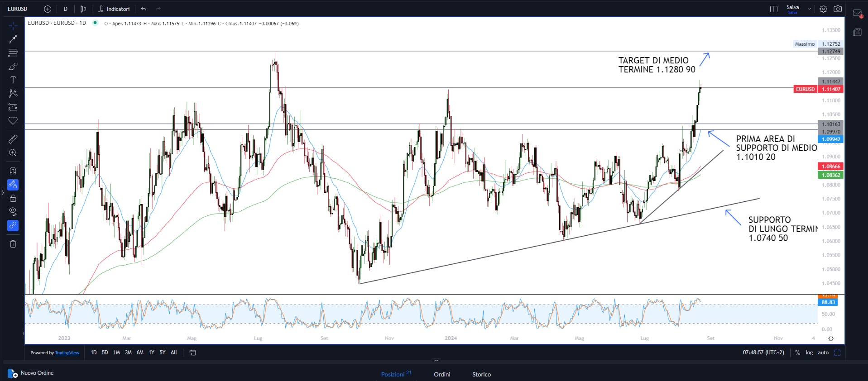
Task: Toggle magnet mode on
Action: [x=13, y=171]
